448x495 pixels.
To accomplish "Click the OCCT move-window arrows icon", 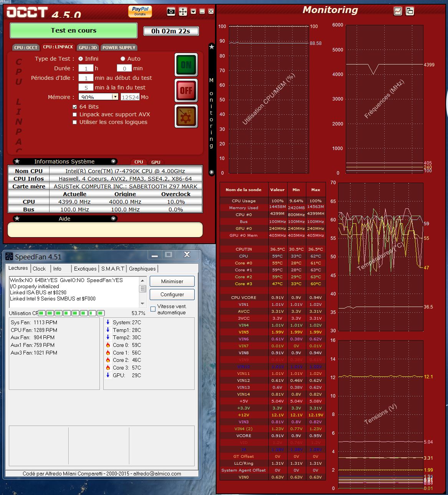I will pos(183,12).
